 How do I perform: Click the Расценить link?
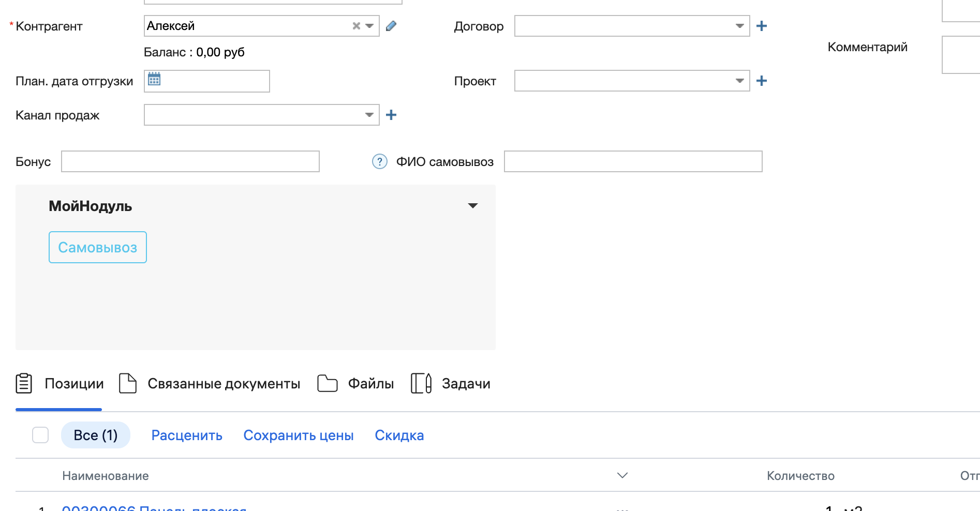(187, 435)
